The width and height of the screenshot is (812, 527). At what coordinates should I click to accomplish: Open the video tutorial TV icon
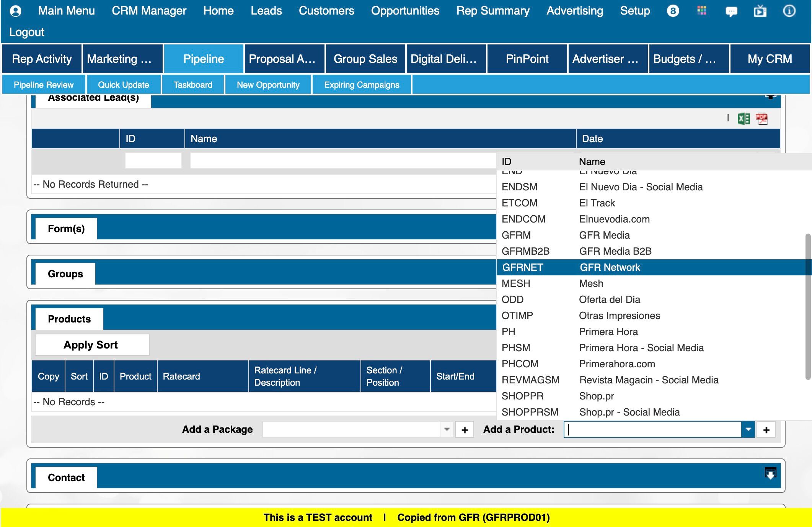[760, 11]
